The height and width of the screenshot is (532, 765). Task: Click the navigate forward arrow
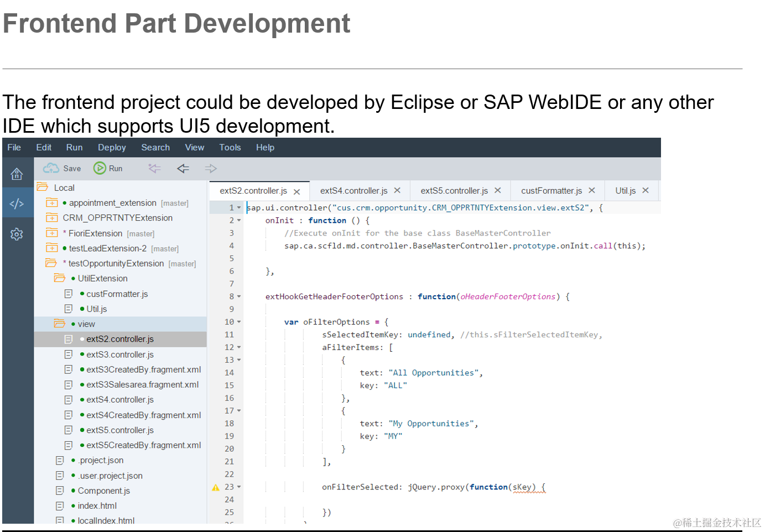pos(211,168)
